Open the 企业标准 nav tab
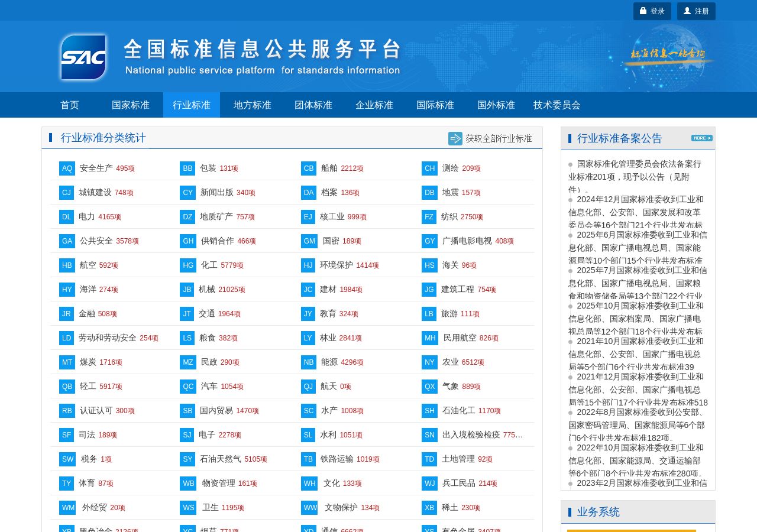757x532 pixels. pyautogui.click(x=374, y=105)
